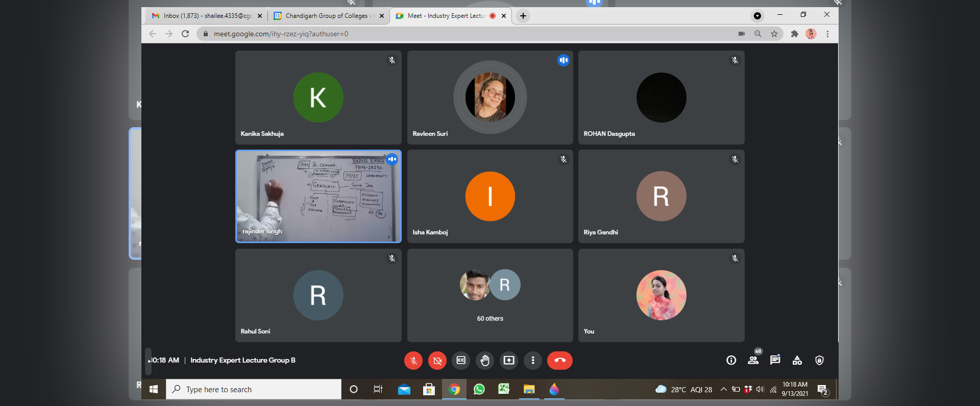Toggle the microphone mute button
The image size is (980, 406).
click(413, 361)
